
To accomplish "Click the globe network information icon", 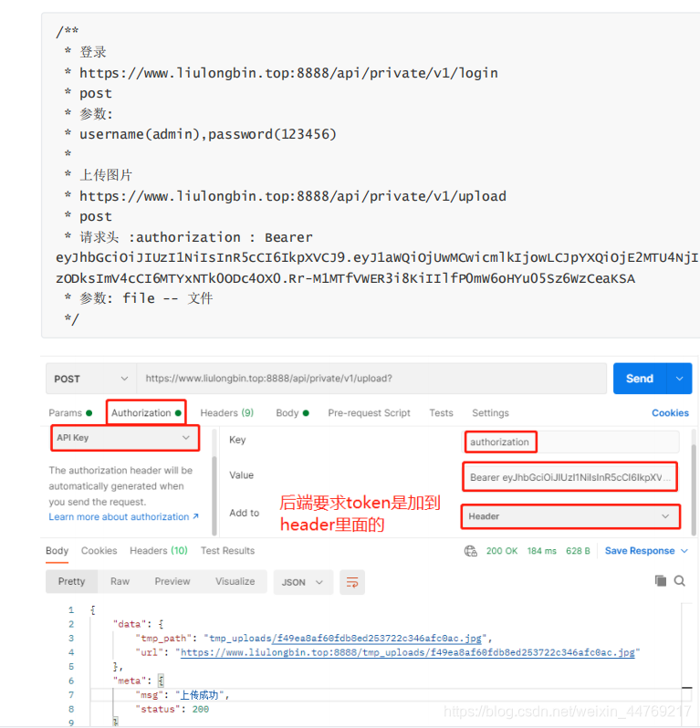I will point(471,551).
